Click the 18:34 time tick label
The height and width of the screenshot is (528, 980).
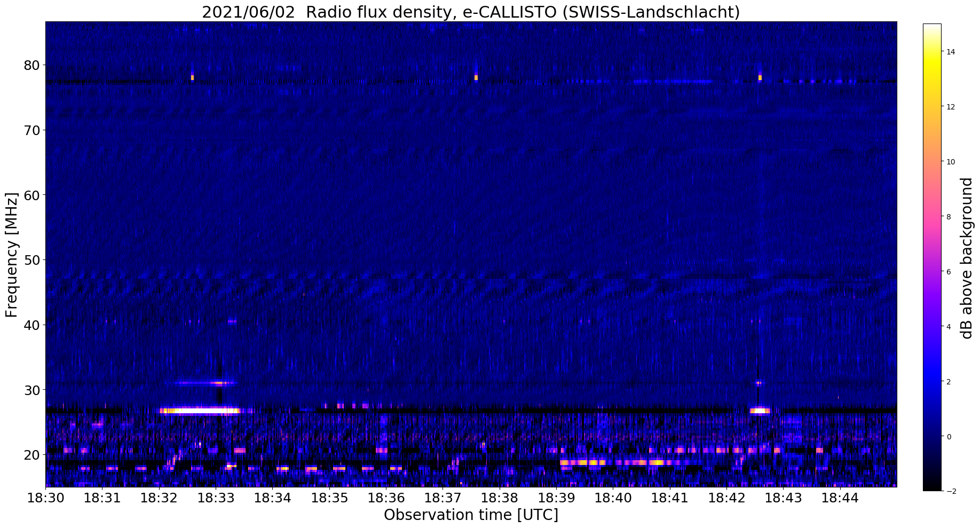(272, 498)
